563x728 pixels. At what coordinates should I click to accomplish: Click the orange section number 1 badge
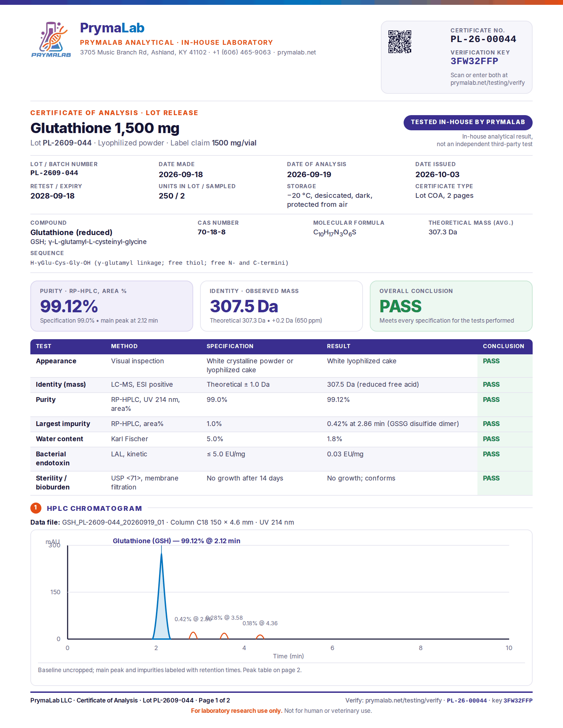click(x=36, y=508)
